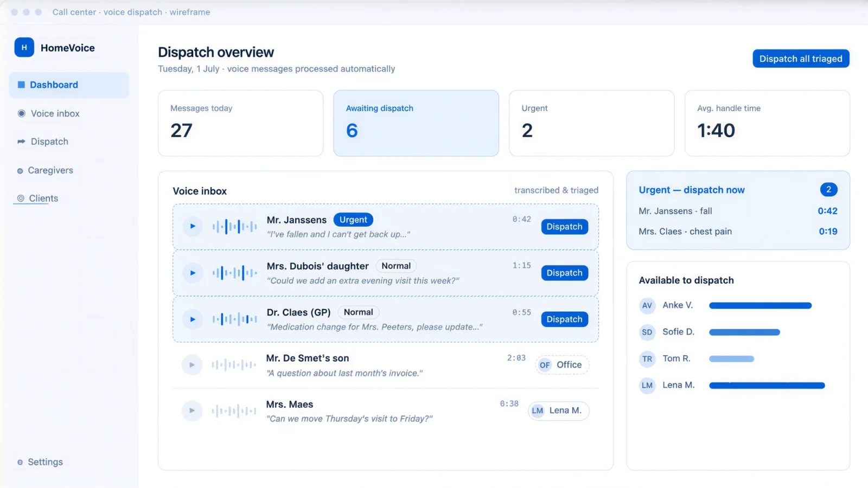Click the Urgent — dispatch now heading
This screenshot has width=868, height=488.
692,190
